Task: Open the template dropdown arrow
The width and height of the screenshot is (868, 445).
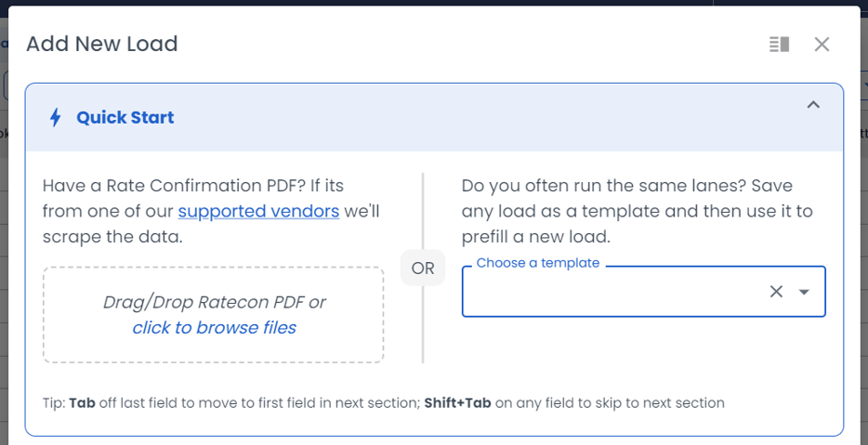Action: pyautogui.click(x=805, y=292)
